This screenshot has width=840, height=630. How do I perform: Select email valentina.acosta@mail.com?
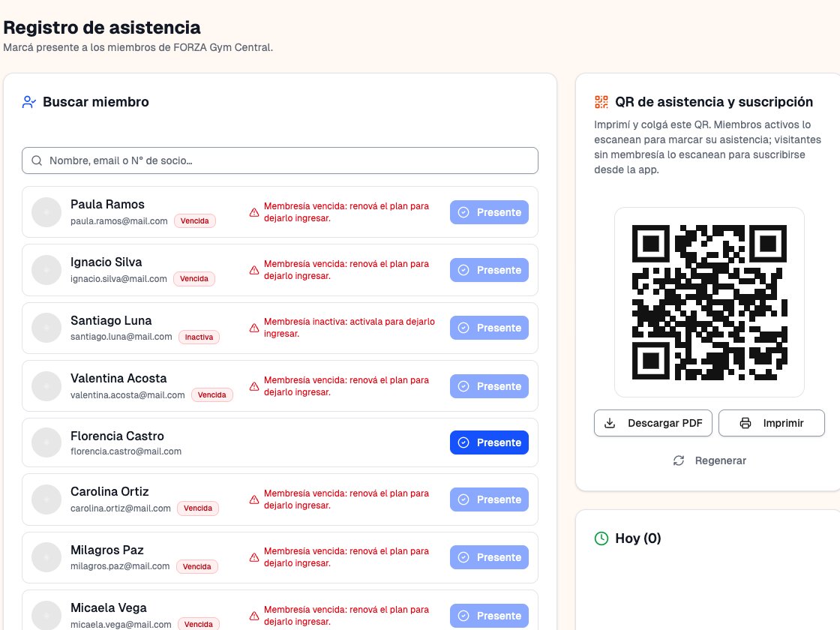click(x=127, y=395)
